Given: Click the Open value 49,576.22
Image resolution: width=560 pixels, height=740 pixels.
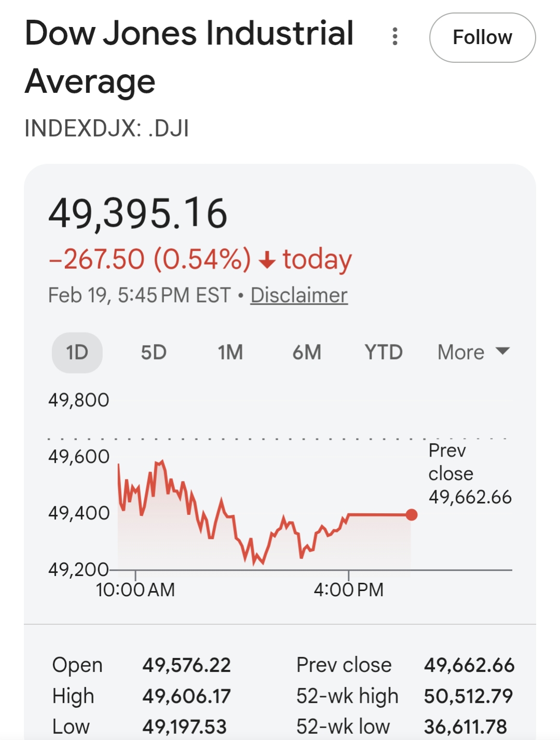Looking at the screenshot, I should pos(187,665).
